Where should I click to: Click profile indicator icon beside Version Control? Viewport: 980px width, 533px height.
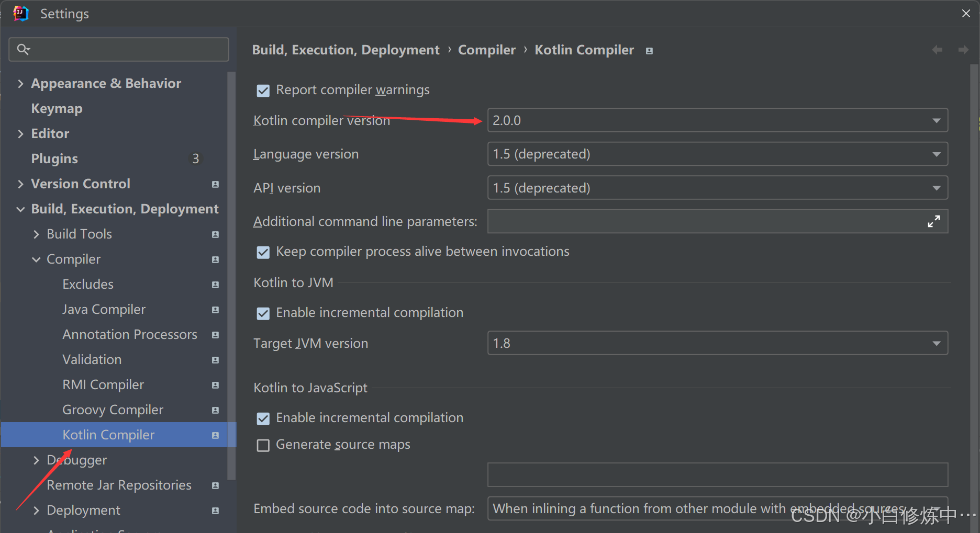(x=215, y=184)
